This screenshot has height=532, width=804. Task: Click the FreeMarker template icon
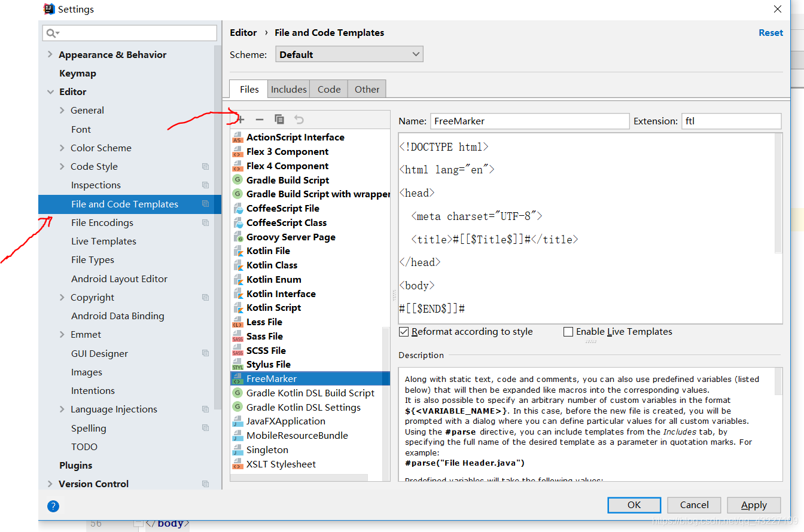tap(237, 379)
